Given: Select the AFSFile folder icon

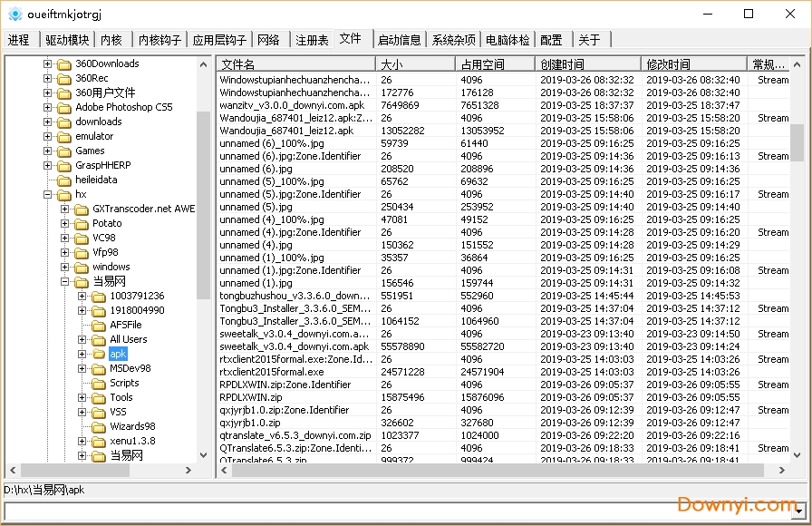Looking at the screenshot, I should (98, 325).
